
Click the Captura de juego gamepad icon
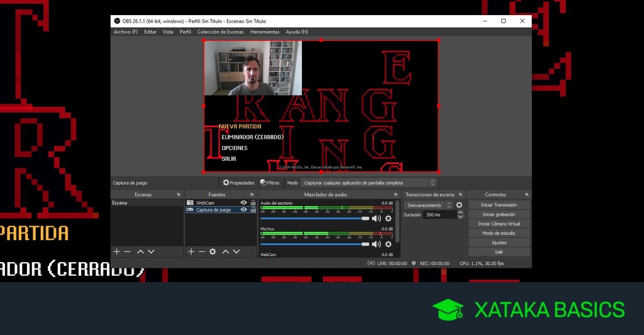pos(190,210)
